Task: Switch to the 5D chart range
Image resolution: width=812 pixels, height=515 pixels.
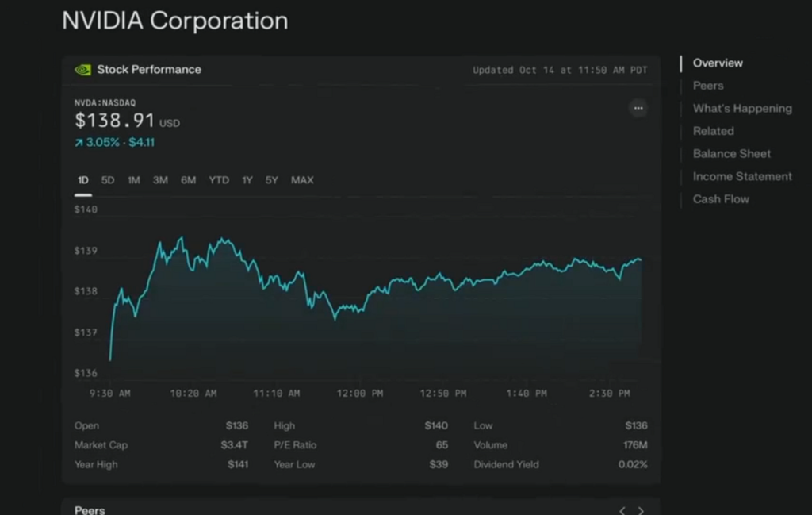Action: pos(108,180)
